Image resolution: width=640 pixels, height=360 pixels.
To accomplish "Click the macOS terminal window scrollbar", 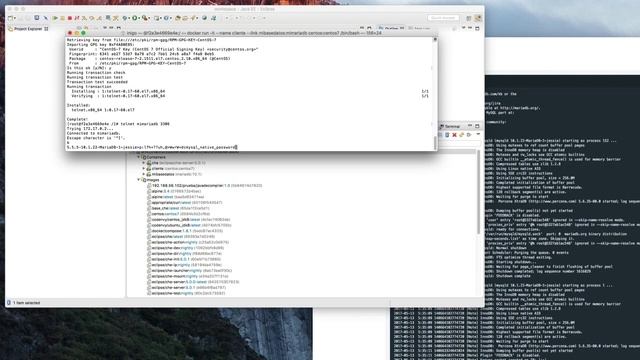I will click(435, 143).
